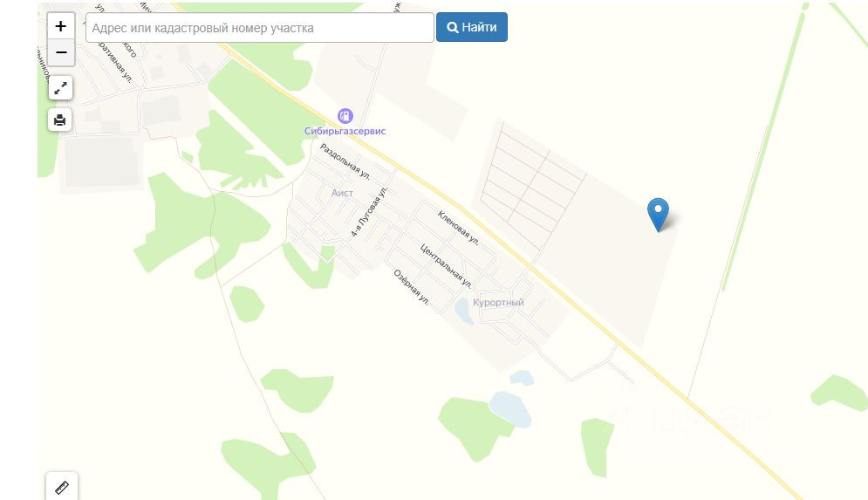Image resolution: width=868 pixels, height=500 pixels.
Task: Click the Раздольная ул. street label
Action: (345, 161)
